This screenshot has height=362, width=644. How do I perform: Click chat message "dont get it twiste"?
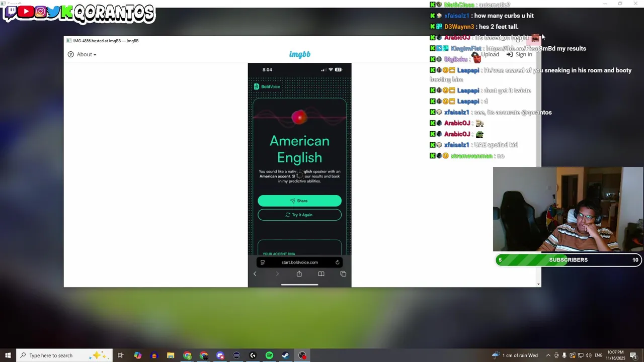point(507,90)
